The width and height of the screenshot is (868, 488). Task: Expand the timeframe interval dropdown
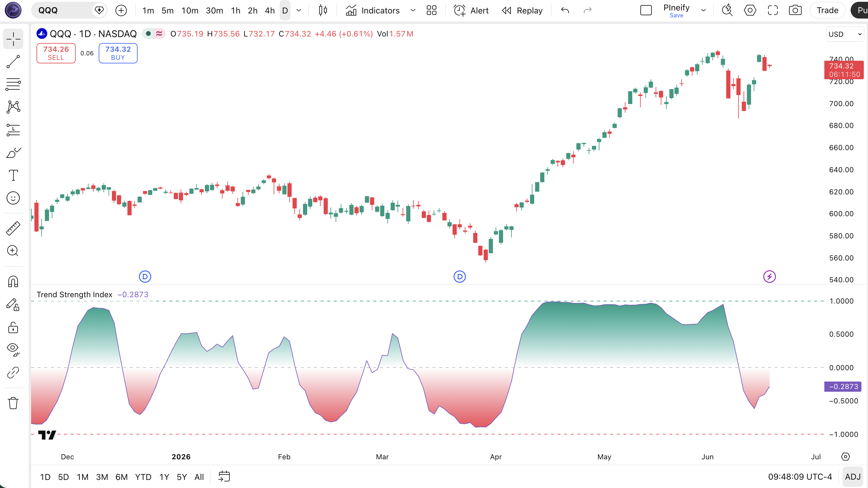tap(299, 10)
